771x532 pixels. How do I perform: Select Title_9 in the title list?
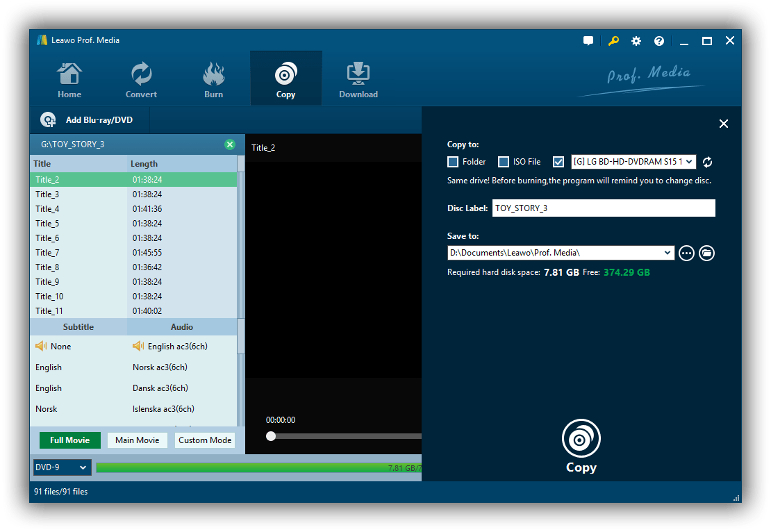tap(133, 282)
